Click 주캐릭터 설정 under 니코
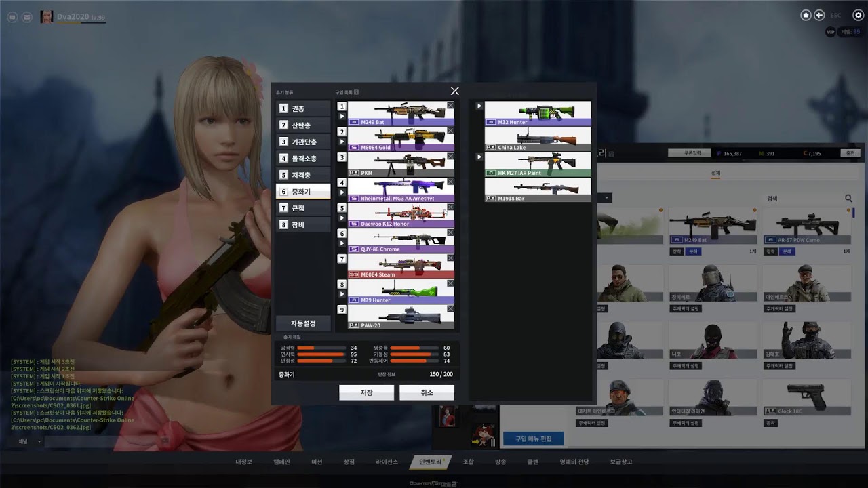Viewport: 868px width, 488px height. [x=684, y=366]
